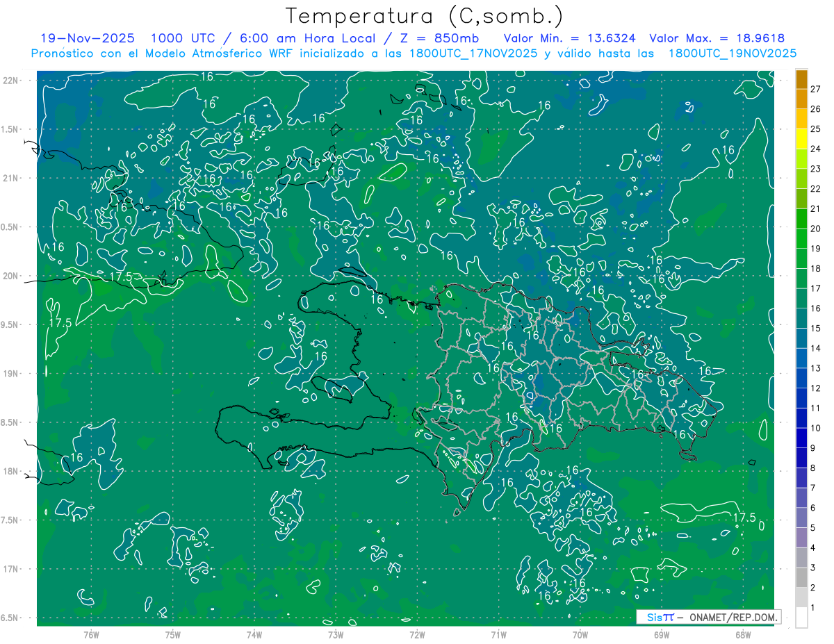Viewport: 834px width, 644px height.
Task: Click the bright yellow segment of the color scale
Action: (x=801, y=139)
